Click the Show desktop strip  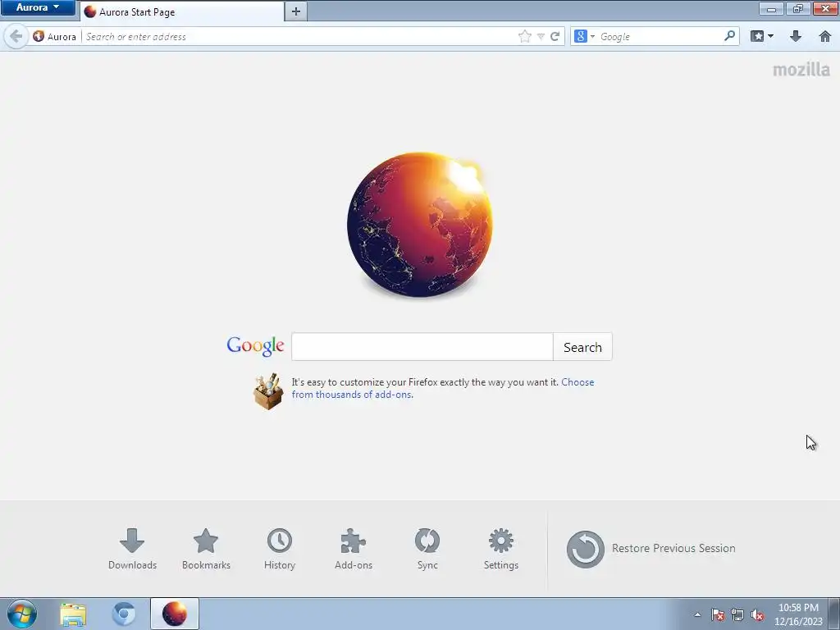[834, 614]
